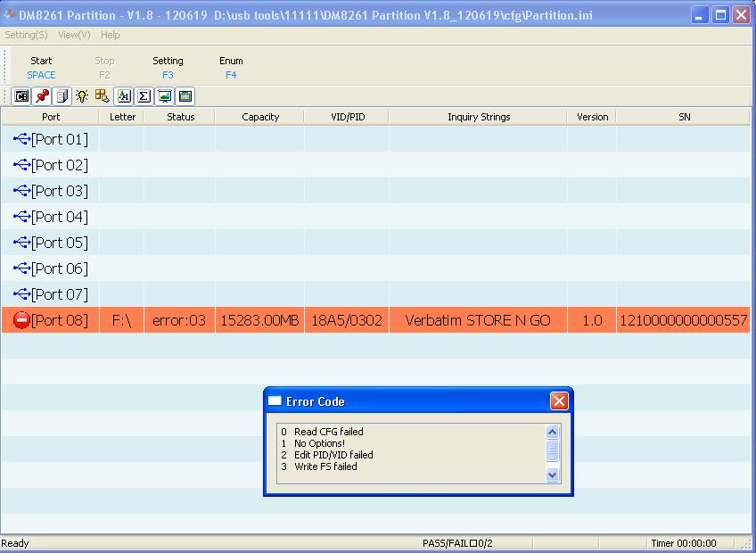
Task: Select the [Port 06] row label
Action: coord(60,268)
